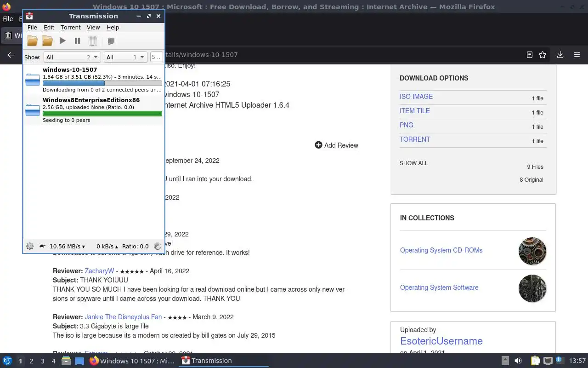
Task: Open the Transmission Edit menu
Action: [x=49, y=28]
